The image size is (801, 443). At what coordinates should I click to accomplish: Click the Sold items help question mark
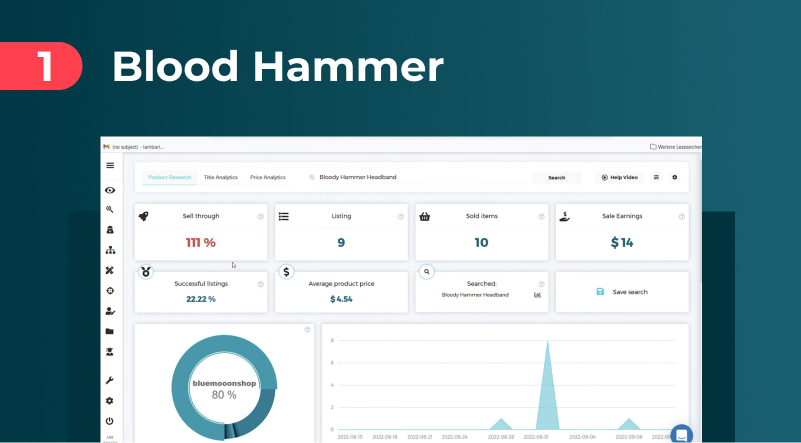tap(541, 217)
